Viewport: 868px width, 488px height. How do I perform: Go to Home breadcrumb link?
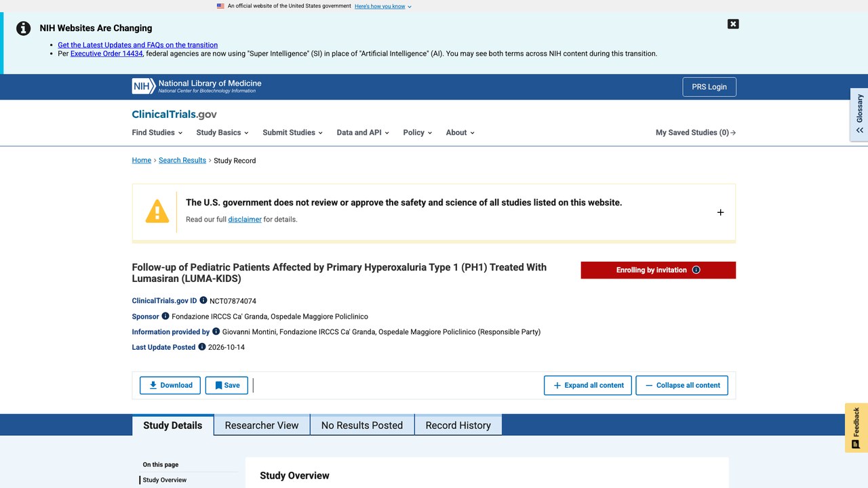tap(142, 161)
